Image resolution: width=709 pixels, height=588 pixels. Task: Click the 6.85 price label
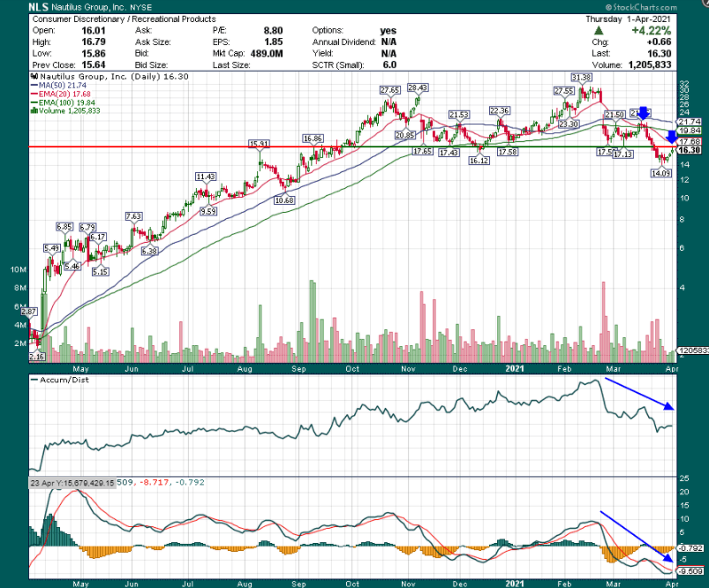tap(64, 227)
